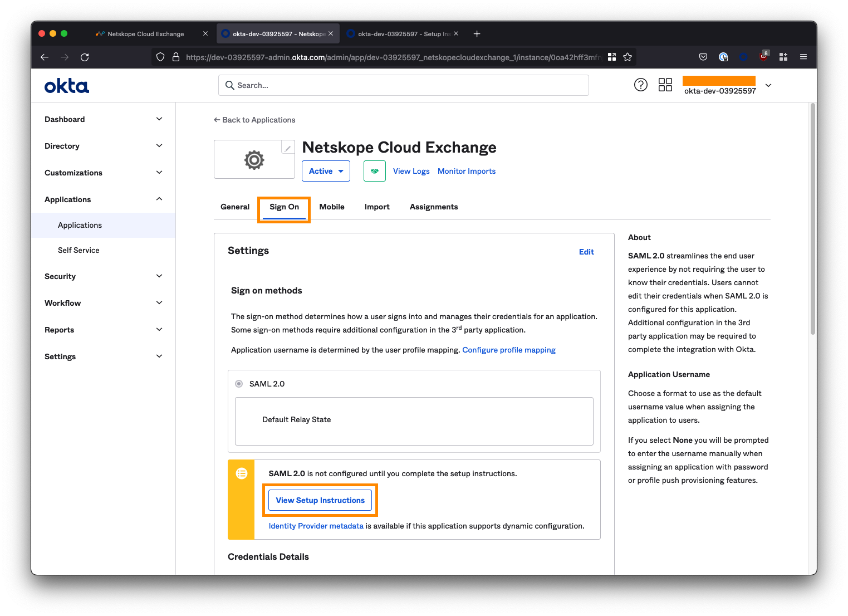
Task: Go back using browser back arrow
Action: [x=45, y=57]
